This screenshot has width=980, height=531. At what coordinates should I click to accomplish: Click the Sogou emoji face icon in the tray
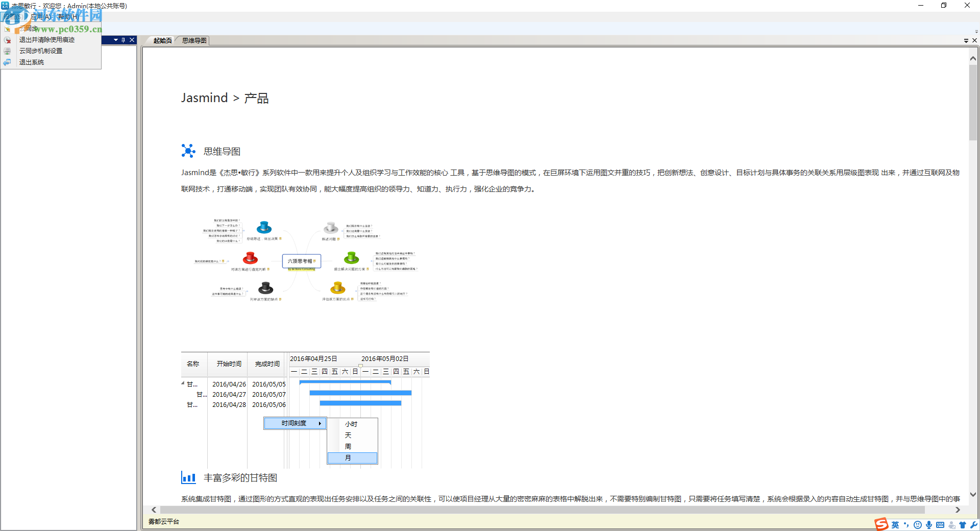(x=918, y=525)
